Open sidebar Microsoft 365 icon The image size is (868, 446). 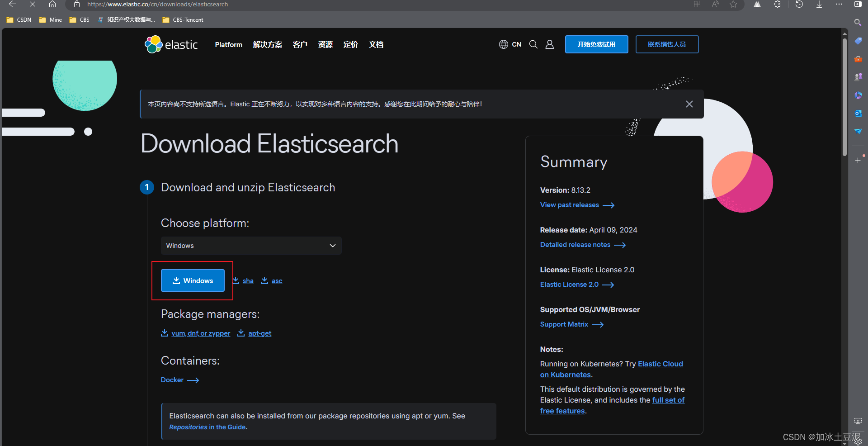[x=858, y=95]
